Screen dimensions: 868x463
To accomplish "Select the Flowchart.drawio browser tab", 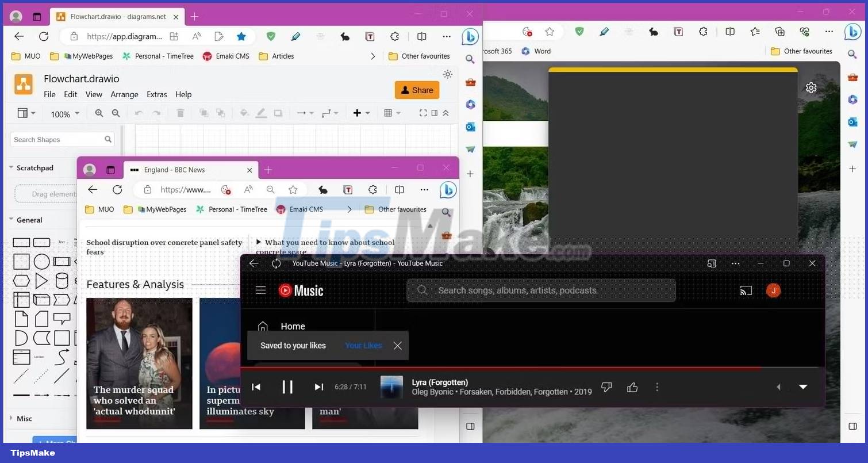I will click(x=118, y=17).
